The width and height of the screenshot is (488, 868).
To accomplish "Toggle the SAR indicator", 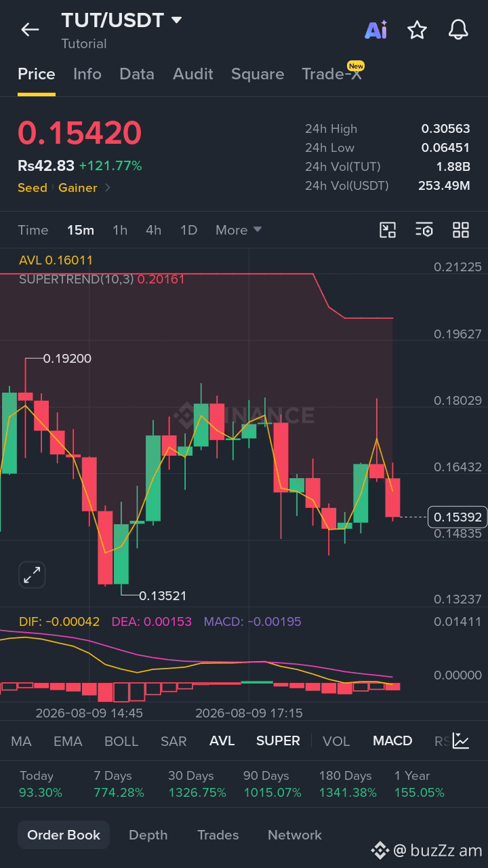I will pos(174,741).
